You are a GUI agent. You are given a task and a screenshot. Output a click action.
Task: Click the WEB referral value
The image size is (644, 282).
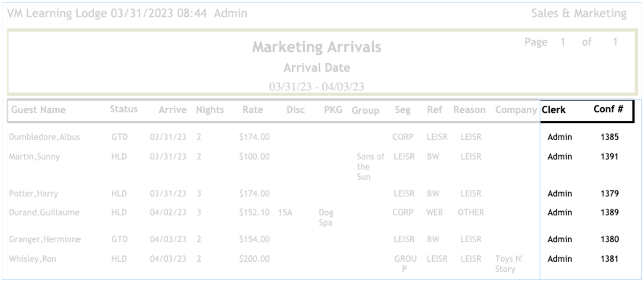(434, 212)
